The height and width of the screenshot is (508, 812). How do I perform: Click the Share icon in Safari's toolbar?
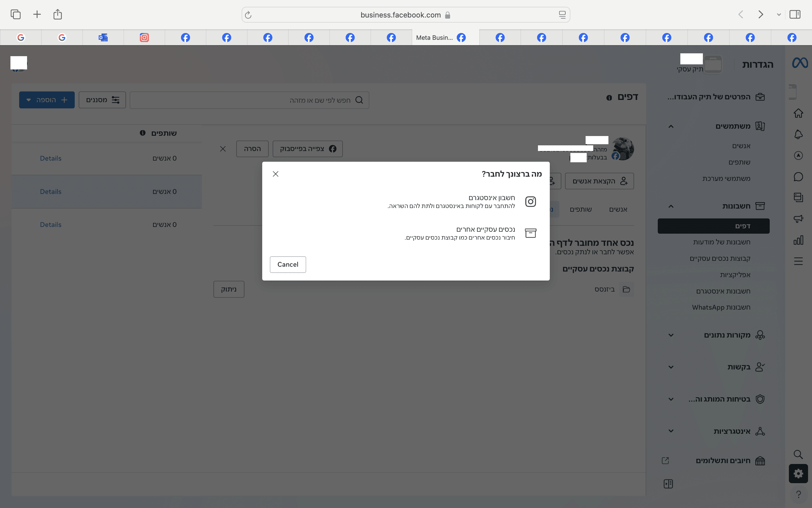58,14
